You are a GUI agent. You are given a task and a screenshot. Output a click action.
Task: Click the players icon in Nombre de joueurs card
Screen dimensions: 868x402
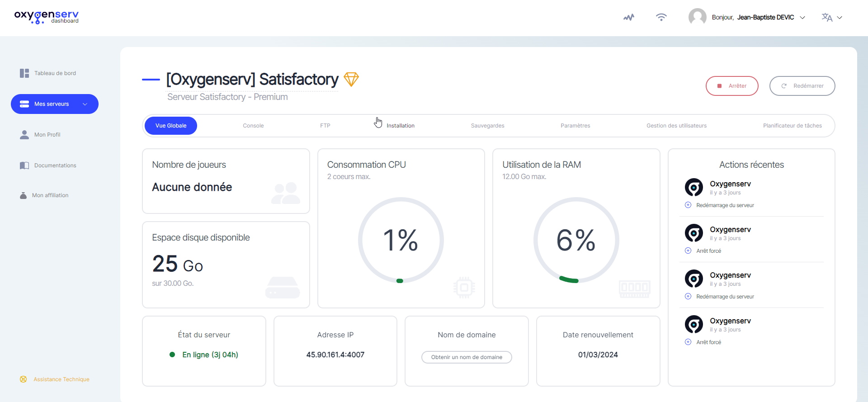[286, 193]
